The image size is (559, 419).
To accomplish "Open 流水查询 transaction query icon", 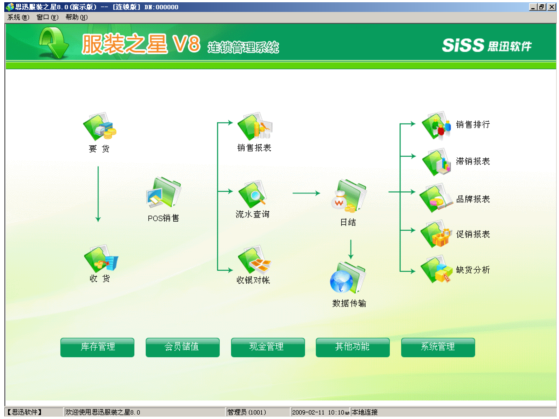I will (253, 194).
